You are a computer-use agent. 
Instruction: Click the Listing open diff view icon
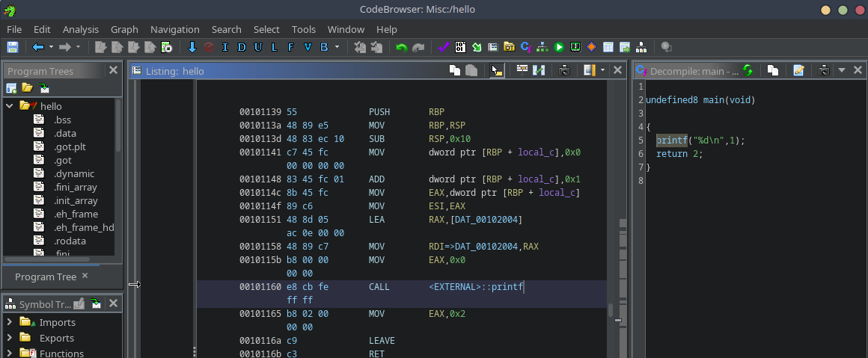click(x=540, y=70)
